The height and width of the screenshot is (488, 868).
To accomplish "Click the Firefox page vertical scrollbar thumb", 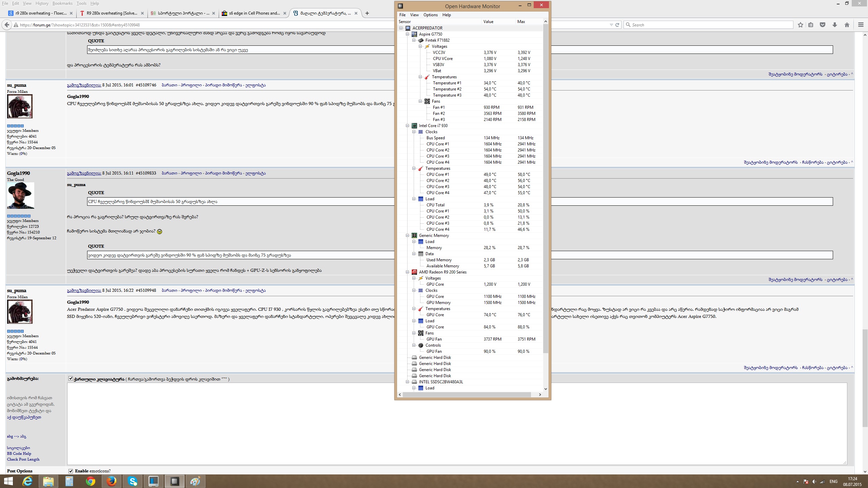I will pyautogui.click(x=865, y=378).
